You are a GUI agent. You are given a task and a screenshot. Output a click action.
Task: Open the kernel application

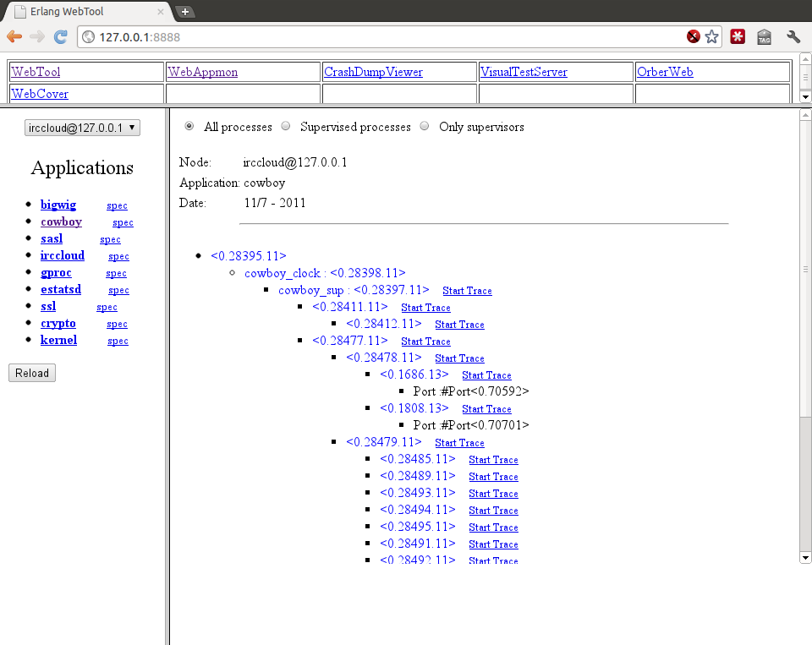(x=59, y=340)
